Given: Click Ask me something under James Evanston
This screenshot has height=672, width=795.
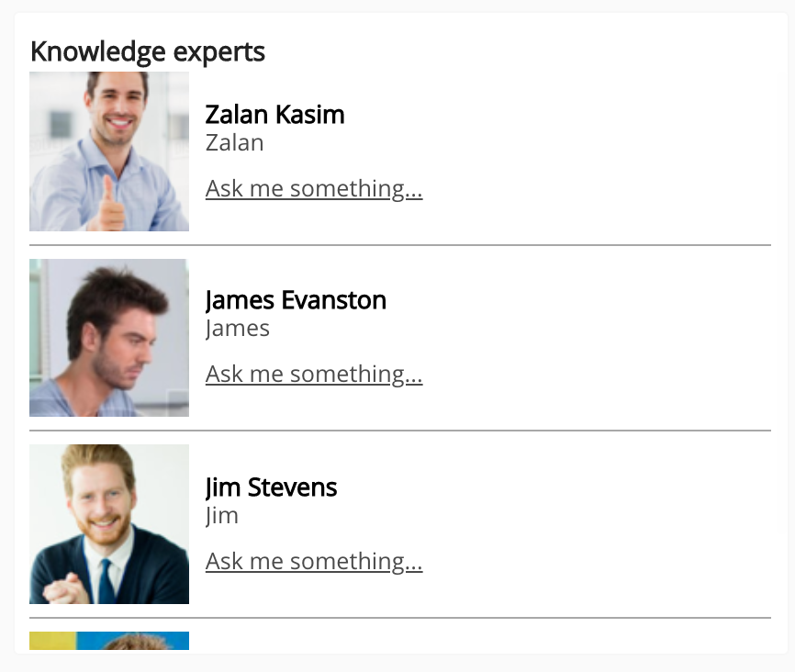Looking at the screenshot, I should [314, 374].
